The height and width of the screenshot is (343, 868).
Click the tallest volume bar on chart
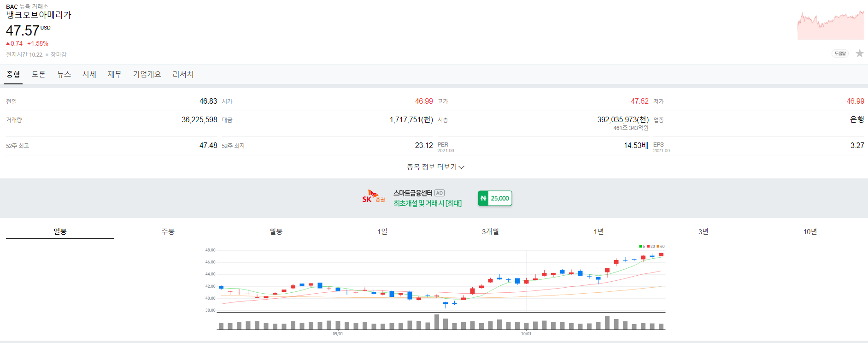(437, 322)
